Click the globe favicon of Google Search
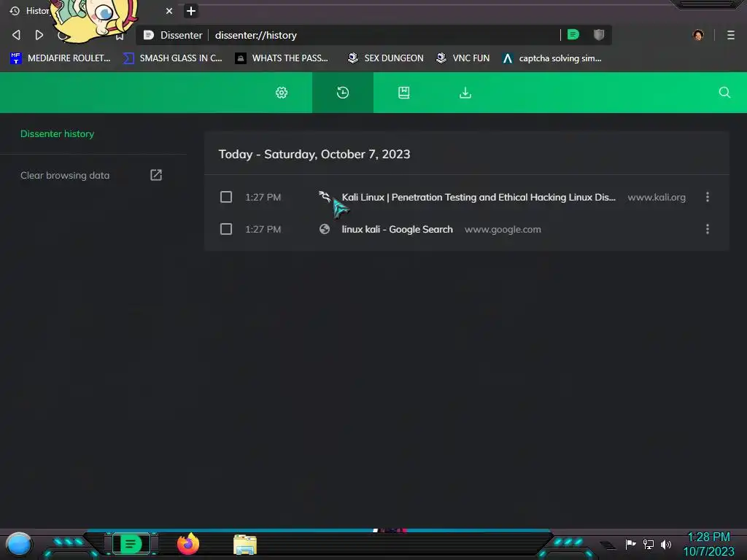 325,229
